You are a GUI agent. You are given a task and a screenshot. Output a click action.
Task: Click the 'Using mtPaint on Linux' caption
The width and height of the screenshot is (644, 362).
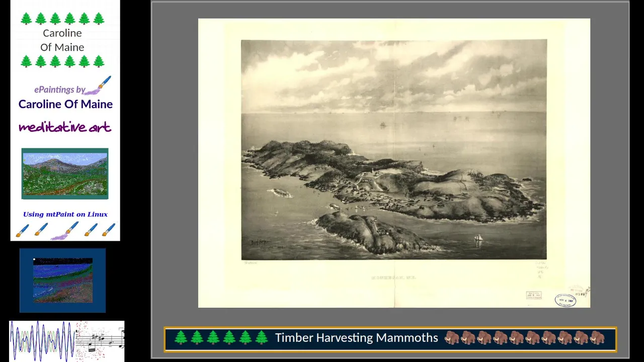pyautogui.click(x=65, y=214)
